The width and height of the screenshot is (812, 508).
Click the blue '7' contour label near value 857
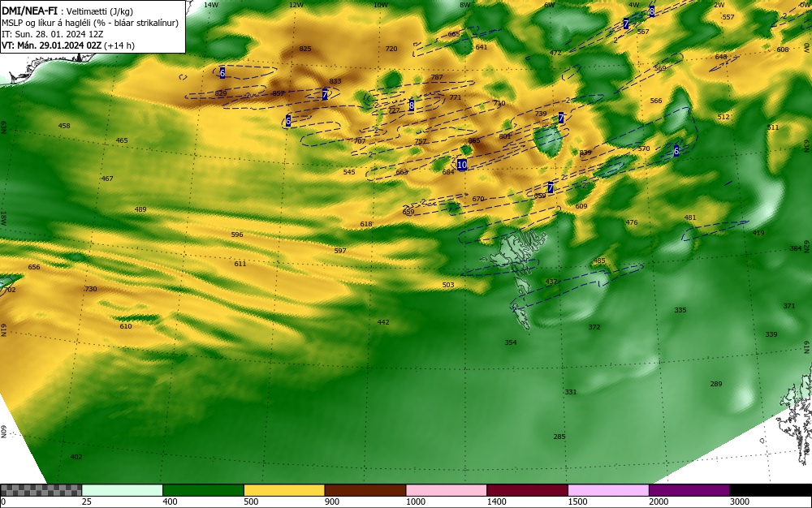(325, 95)
